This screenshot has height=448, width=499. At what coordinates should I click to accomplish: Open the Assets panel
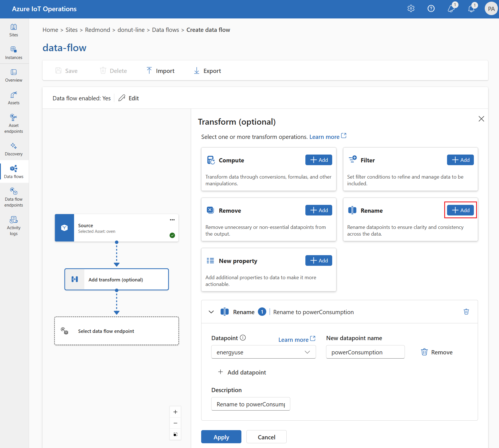tap(14, 98)
